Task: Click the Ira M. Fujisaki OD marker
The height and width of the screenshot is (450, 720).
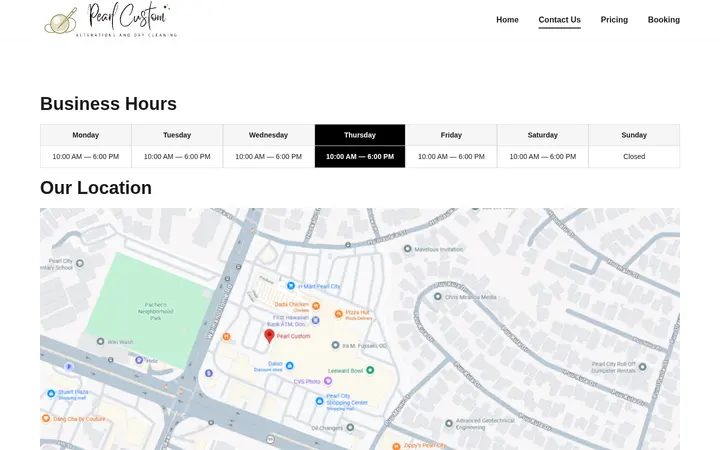Action: tap(335, 345)
